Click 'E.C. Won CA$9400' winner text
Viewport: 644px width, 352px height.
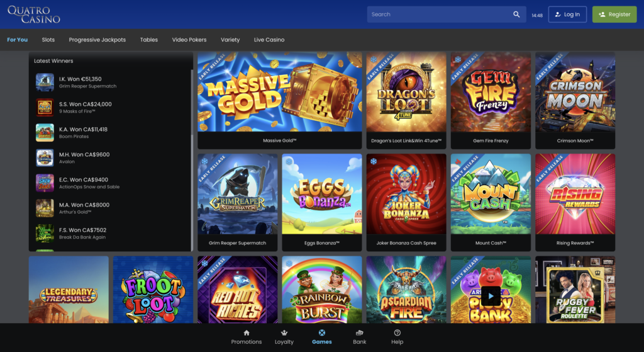tap(84, 179)
